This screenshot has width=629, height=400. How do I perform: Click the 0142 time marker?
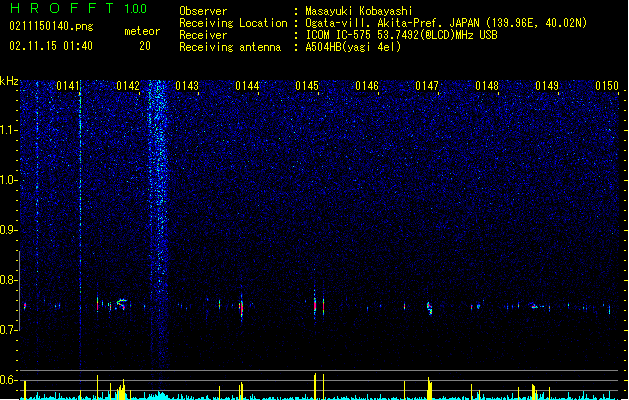[128, 86]
